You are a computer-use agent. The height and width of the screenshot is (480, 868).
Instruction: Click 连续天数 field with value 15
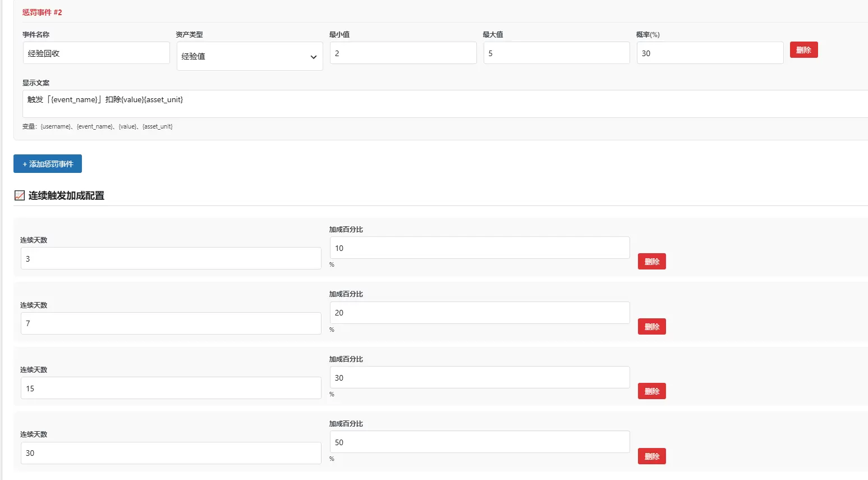tap(171, 388)
